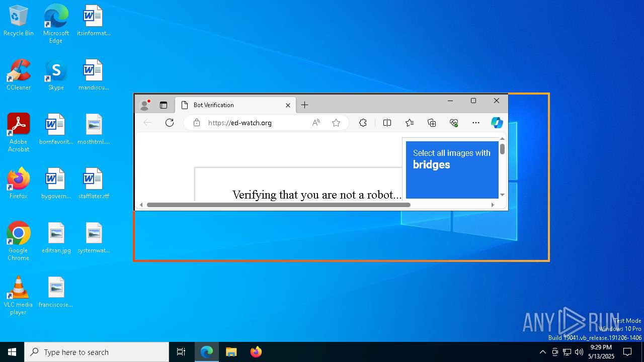View site information lock icon

tap(197, 123)
